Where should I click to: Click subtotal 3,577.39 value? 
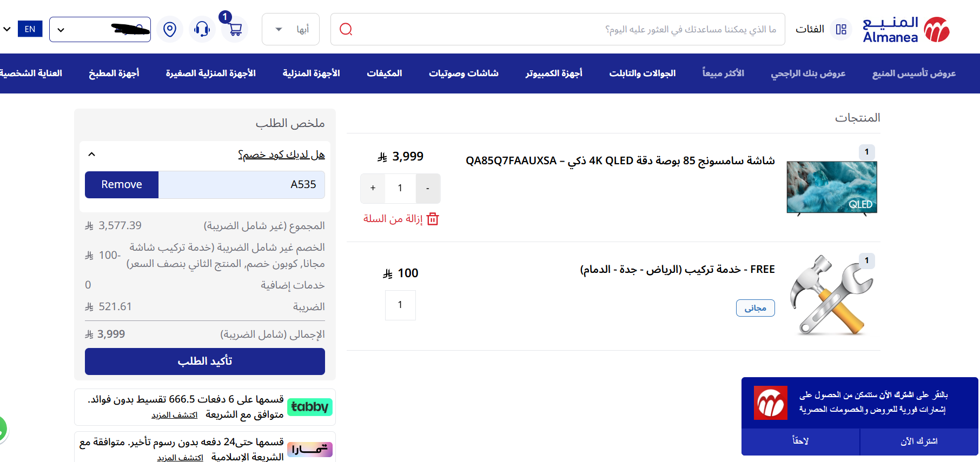(113, 225)
